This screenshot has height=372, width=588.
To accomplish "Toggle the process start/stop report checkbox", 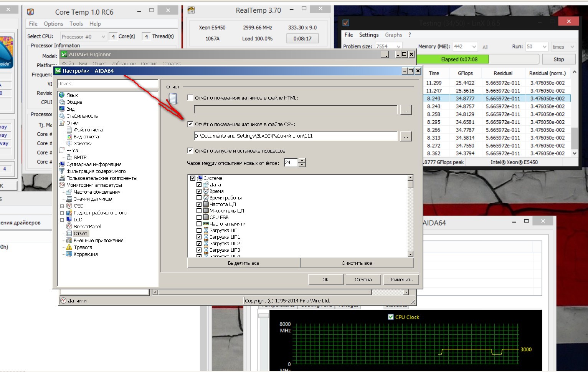I will pos(190,151).
